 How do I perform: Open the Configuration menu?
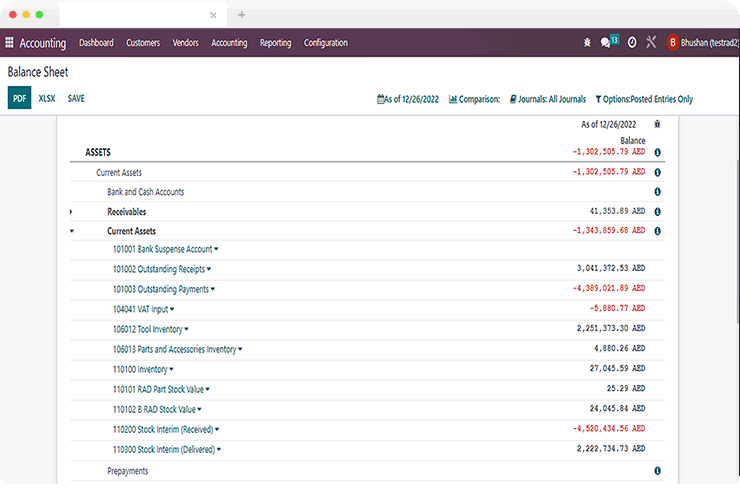[326, 42]
